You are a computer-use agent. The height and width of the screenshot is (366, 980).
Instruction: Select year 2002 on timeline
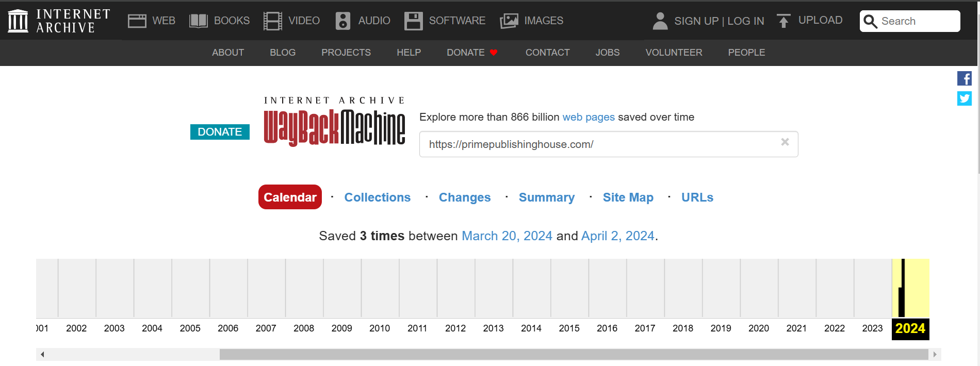(76, 328)
